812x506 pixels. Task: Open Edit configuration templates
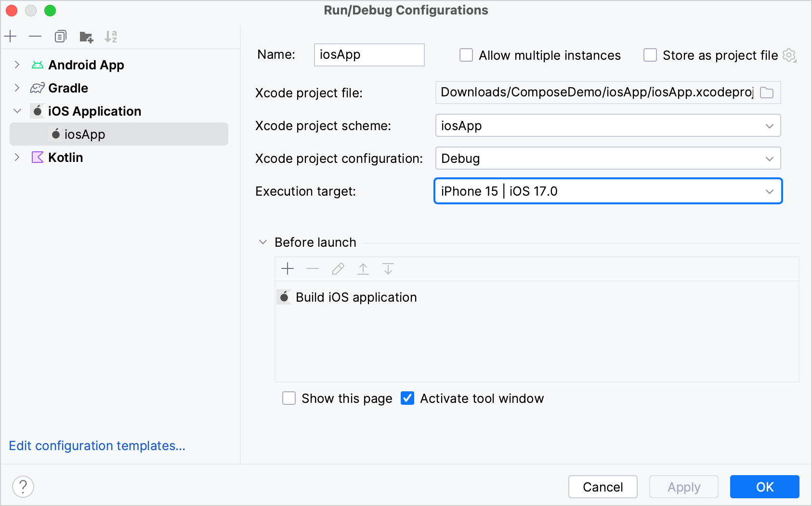96,446
